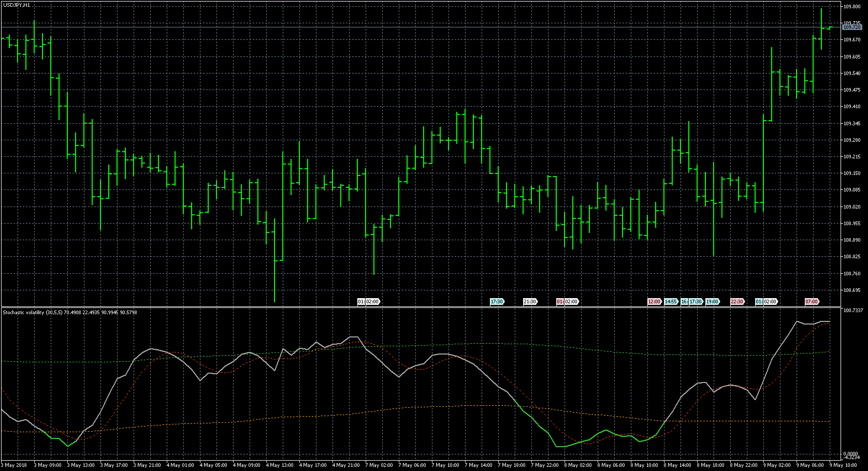The height and width of the screenshot is (471, 868).
Task: Click the 100.7337 indicator scale value
Action: click(x=853, y=311)
